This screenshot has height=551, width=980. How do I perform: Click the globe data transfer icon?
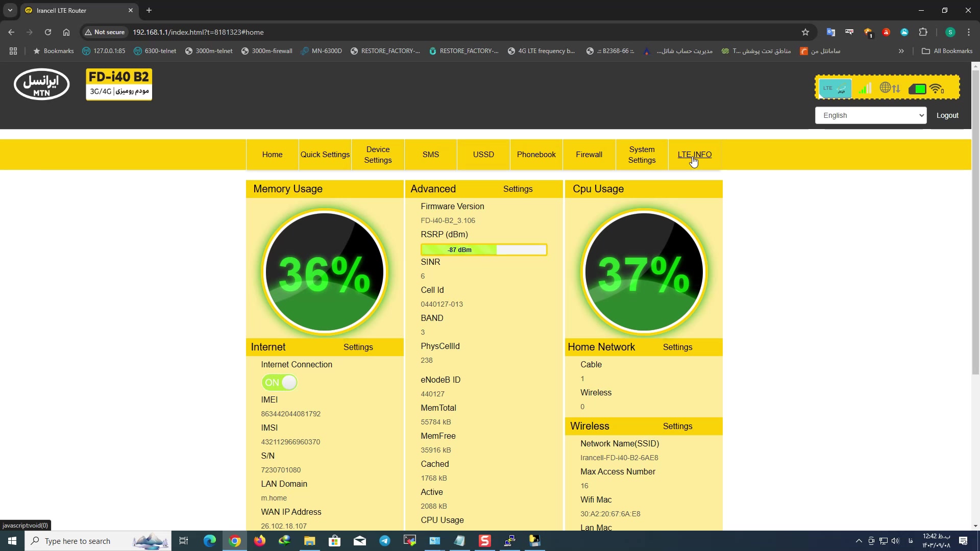[890, 88]
